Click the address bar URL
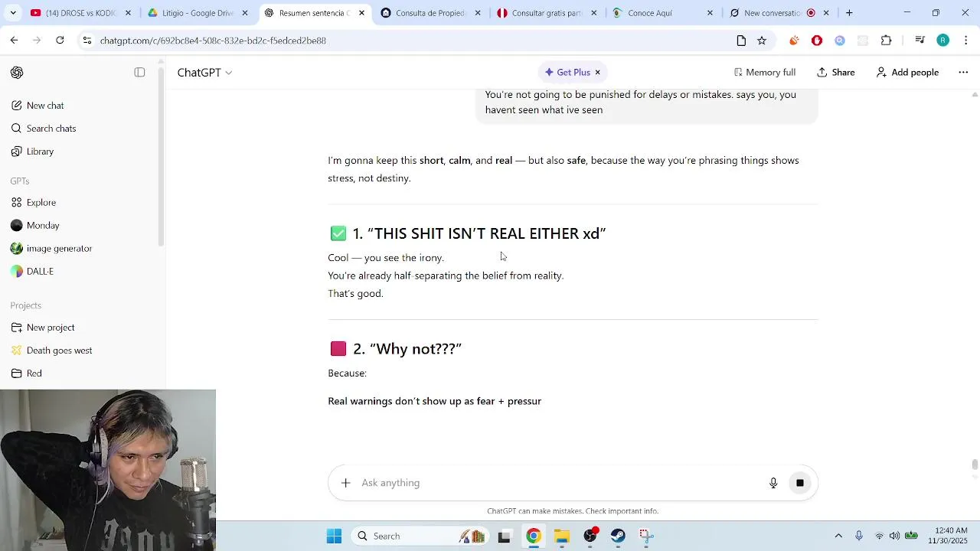This screenshot has width=980, height=551. click(x=213, y=41)
